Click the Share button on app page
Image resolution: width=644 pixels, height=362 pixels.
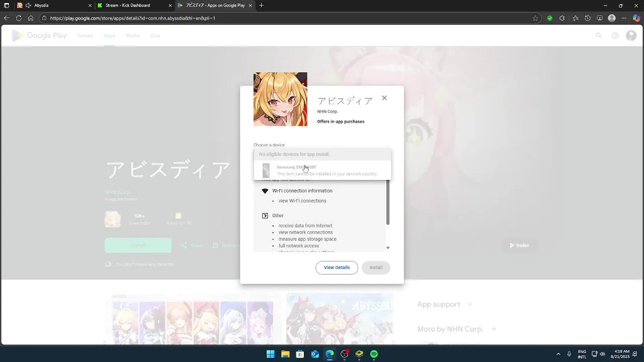(x=192, y=245)
